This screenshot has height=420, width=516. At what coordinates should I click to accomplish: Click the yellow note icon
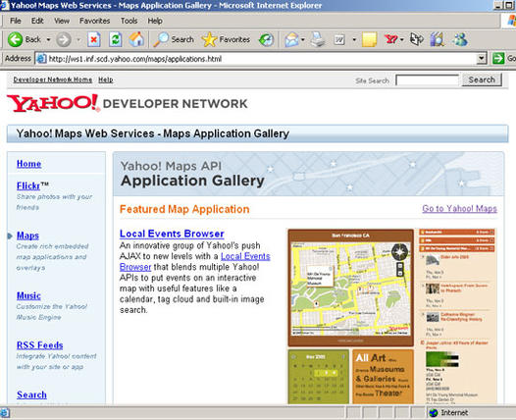tap(369, 40)
